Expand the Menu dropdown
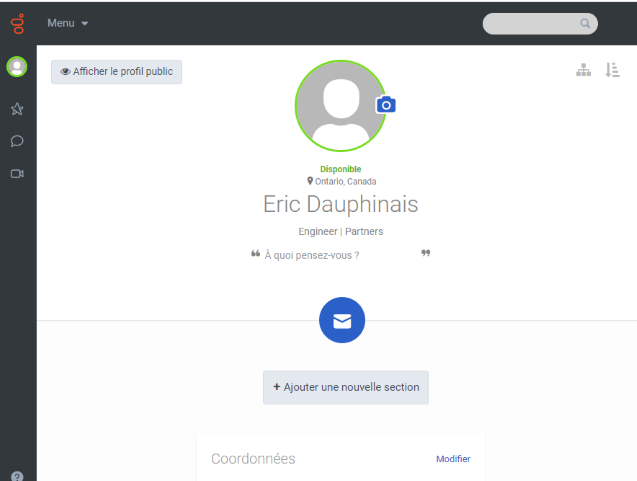 click(68, 23)
